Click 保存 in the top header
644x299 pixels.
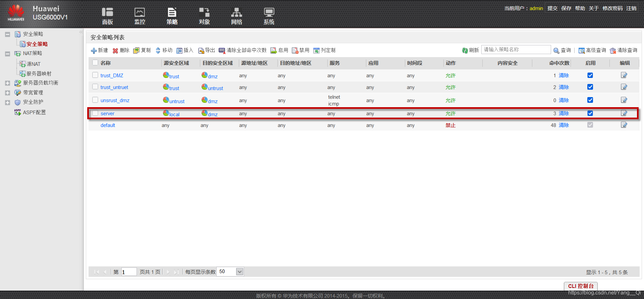click(566, 8)
